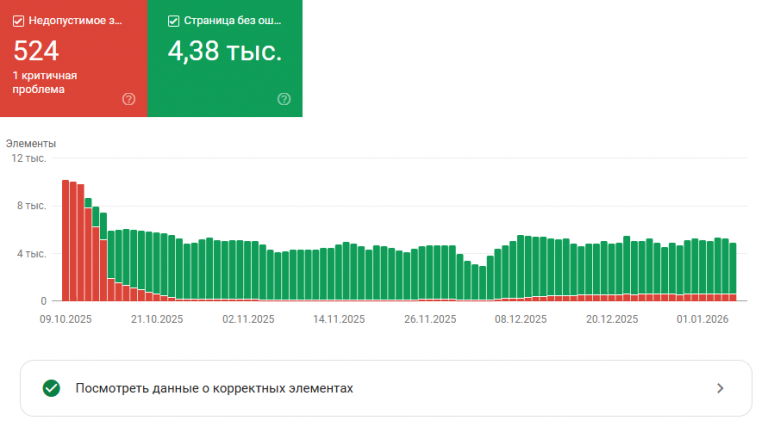Open help icon on the red 524 card
Screen dimensions: 768x439
[x=129, y=99]
